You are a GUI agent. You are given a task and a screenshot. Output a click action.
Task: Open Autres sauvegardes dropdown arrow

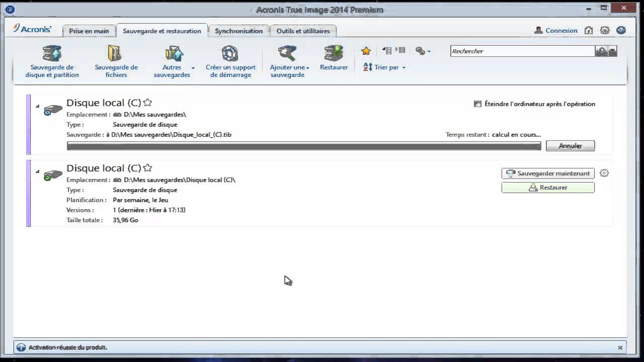[193, 68]
